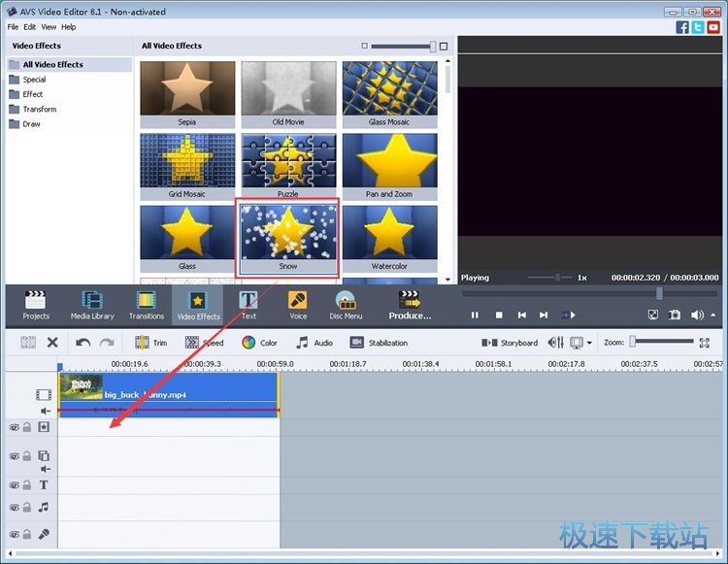The image size is (728, 564).
Task: Delete selected item with the X icon
Action: (x=52, y=343)
